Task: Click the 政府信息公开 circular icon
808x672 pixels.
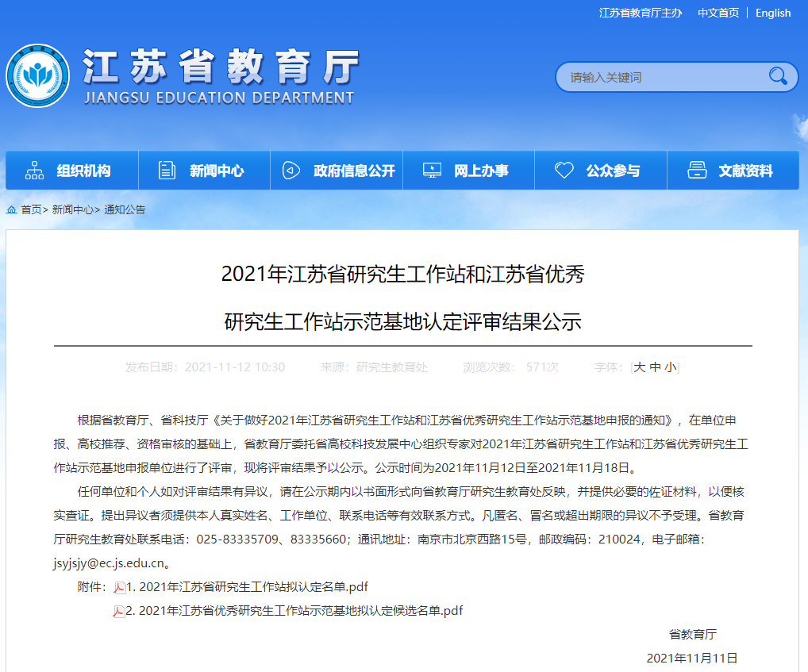Action: 291,171
